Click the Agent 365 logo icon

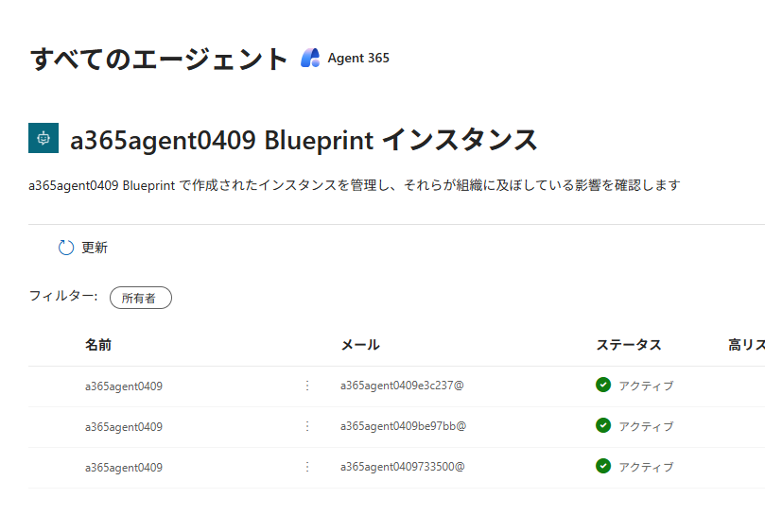[310, 58]
